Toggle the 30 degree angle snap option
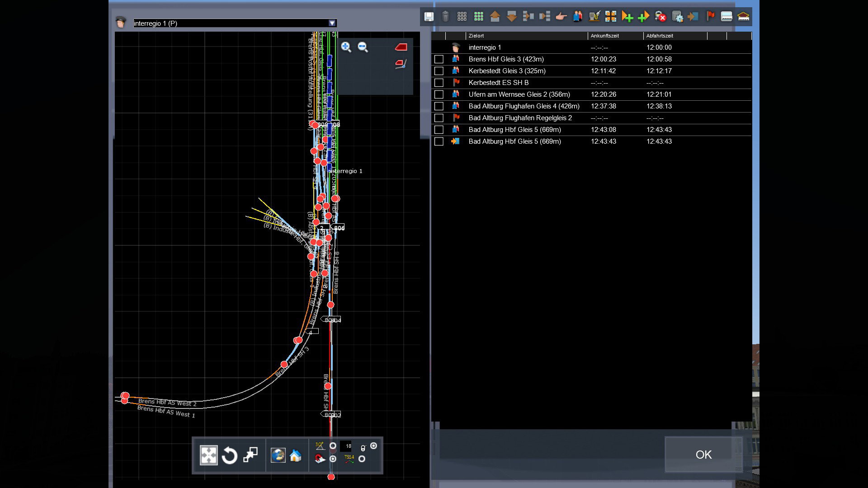 tap(333, 446)
